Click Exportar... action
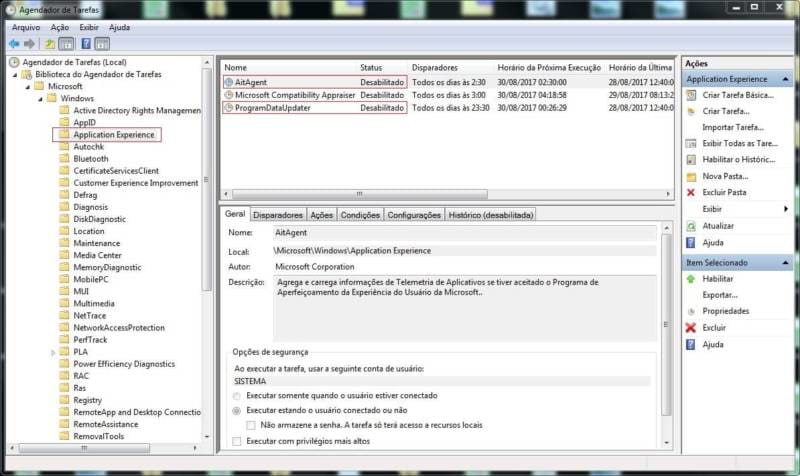The image size is (800, 476). (720, 295)
